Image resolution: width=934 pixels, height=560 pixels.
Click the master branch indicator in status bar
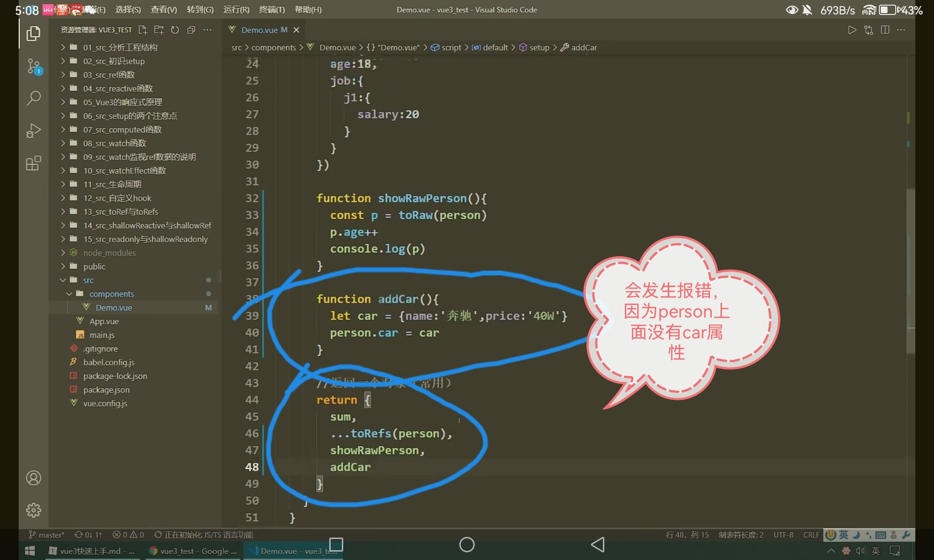tap(47, 535)
